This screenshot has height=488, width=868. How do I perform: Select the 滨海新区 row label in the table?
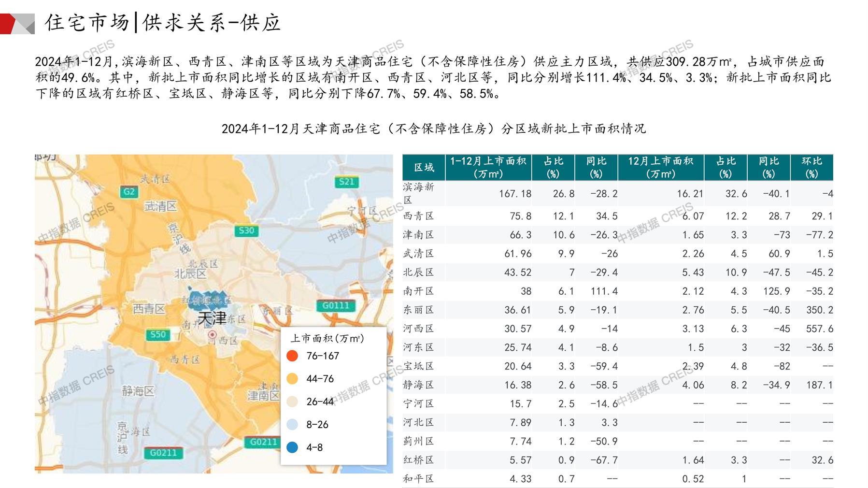tap(418, 193)
